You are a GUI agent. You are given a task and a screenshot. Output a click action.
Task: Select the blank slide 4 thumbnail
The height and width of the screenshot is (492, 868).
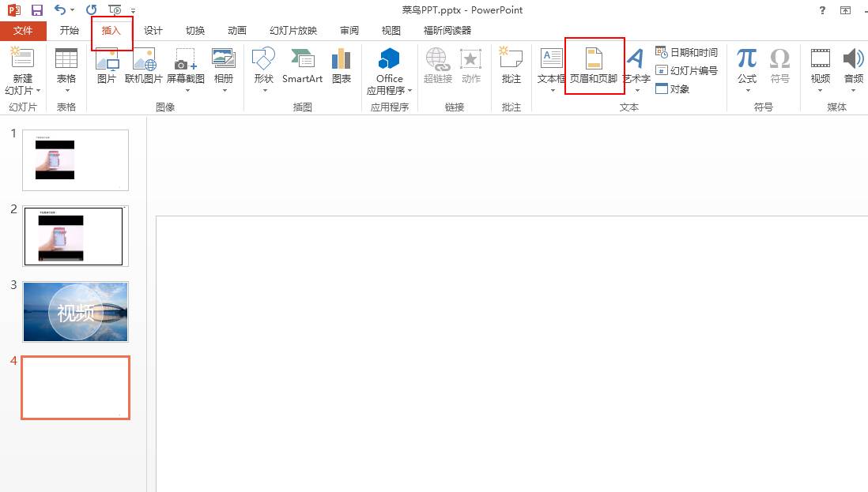click(75, 388)
